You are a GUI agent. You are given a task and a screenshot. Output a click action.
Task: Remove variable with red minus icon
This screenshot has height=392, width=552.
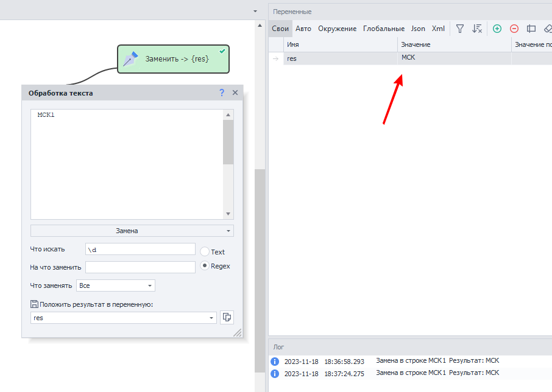tap(514, 29)
